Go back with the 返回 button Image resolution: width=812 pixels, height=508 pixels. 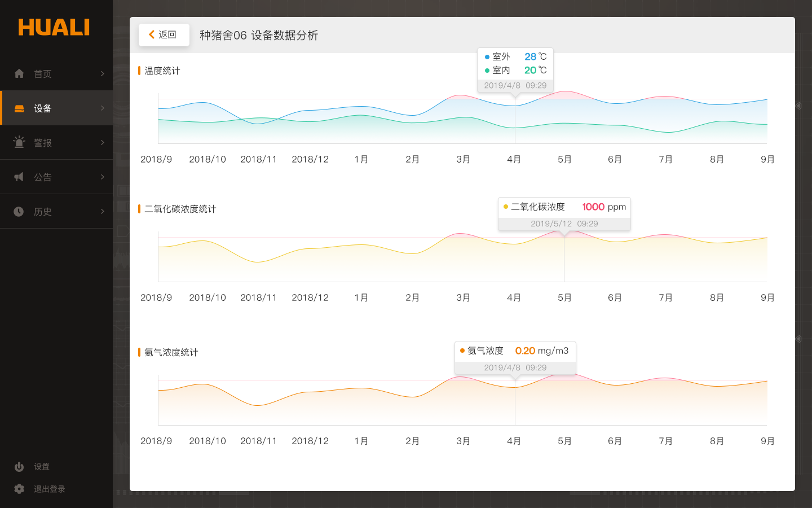[x=164, y=34]
